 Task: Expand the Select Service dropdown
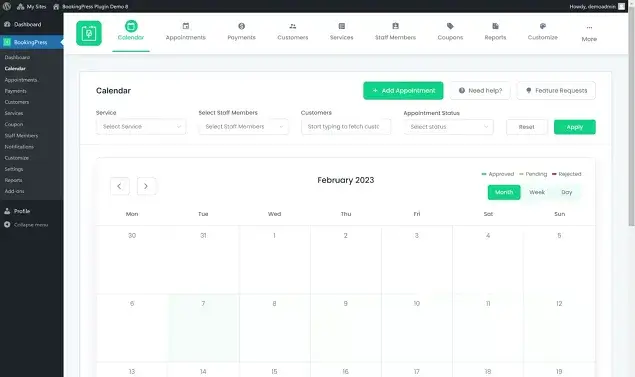pos(141,127)
